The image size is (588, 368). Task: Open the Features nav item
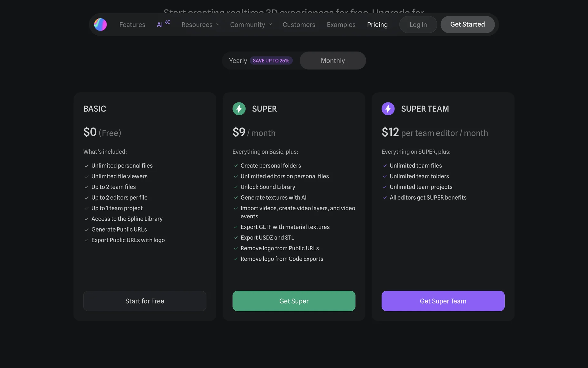point(132,25)
